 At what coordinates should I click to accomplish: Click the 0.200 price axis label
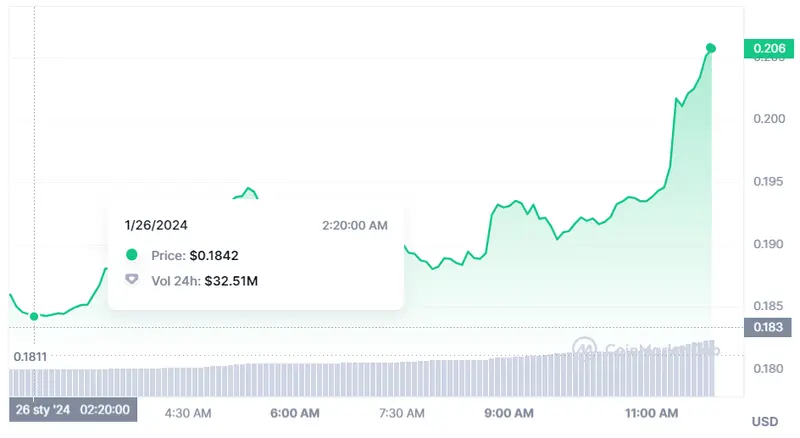pyautogui.click(x=769, y=119)
